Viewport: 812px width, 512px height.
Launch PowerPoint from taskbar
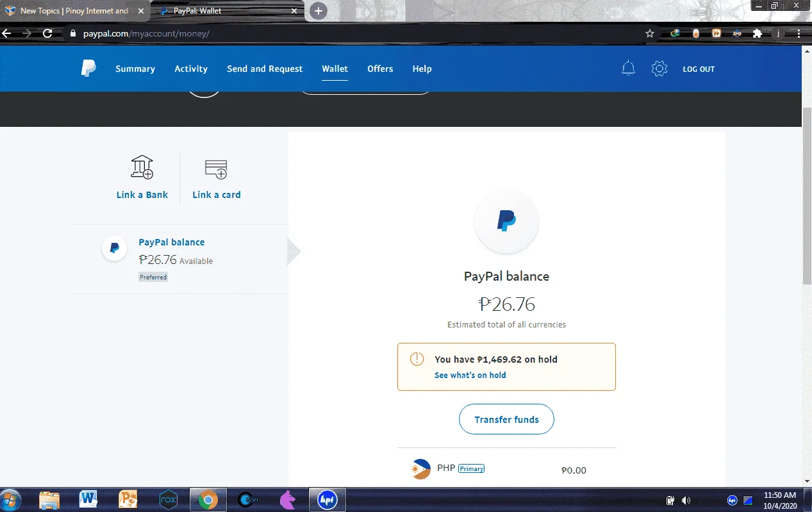(128, 500)
